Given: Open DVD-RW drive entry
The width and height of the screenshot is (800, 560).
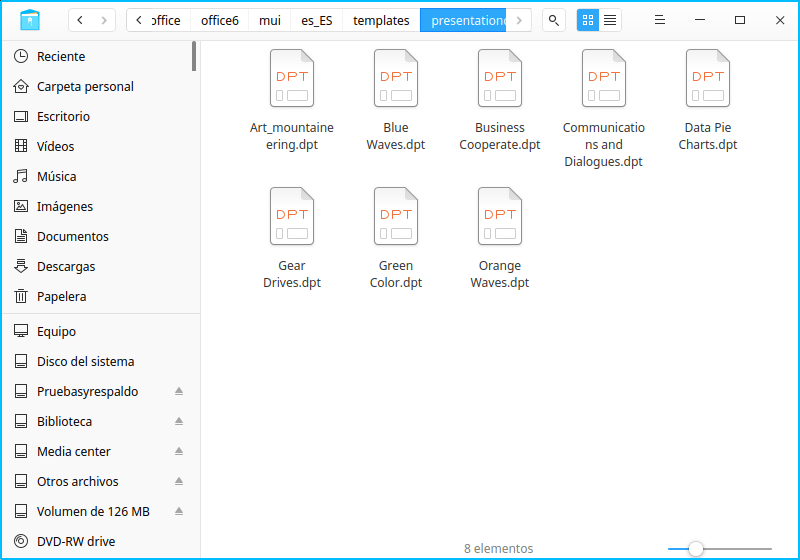Looking at the screenshot, I should tap(101, 542).
